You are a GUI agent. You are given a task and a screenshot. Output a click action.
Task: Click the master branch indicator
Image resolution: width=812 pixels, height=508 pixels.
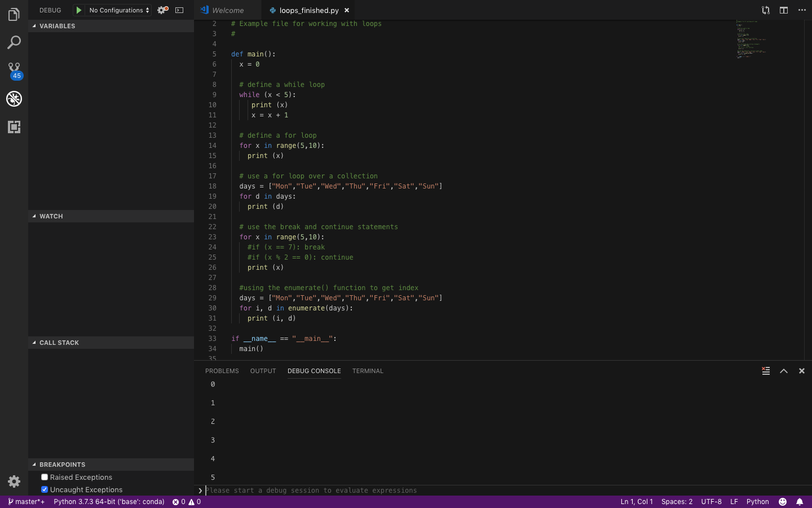26,501
